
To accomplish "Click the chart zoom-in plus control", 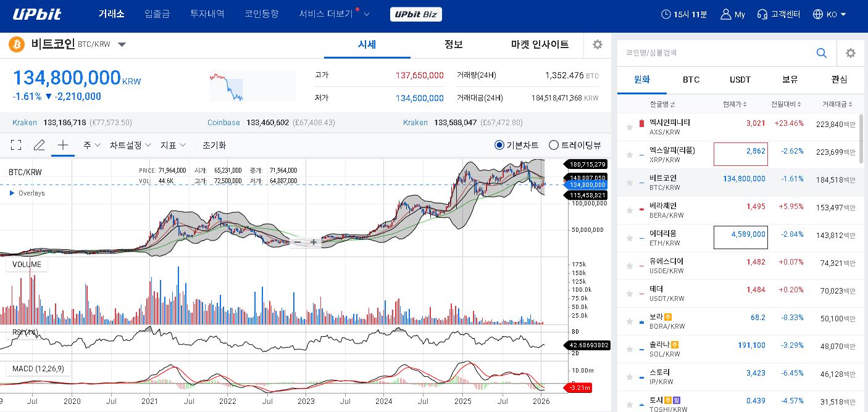I will 314,242.
